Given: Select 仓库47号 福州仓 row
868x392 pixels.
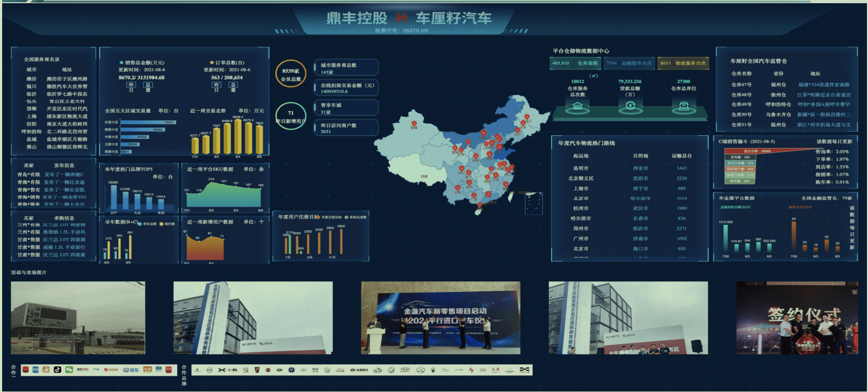Looking at the screenshot, I should (x=791, y=85).
